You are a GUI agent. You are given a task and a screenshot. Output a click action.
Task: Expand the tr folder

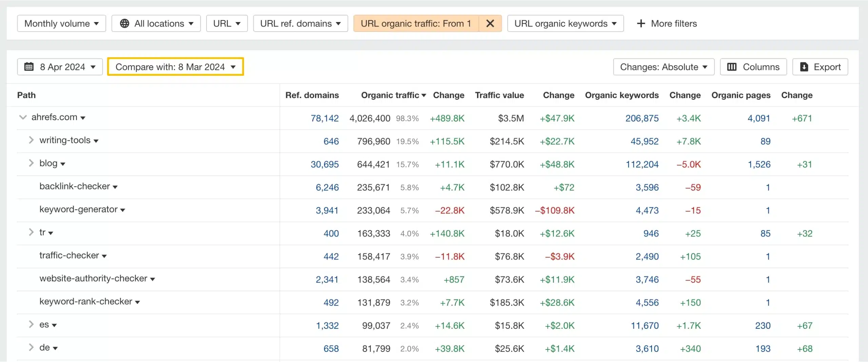(31, 232)
